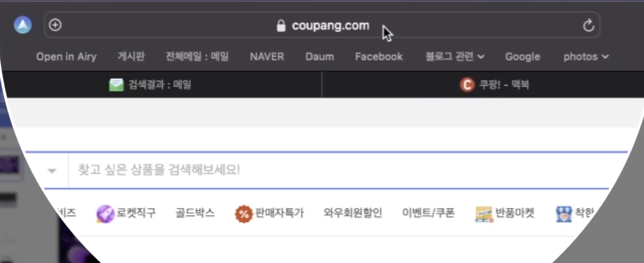Viewport: 644px width, 263px height.
Task: Click the 반품마켓 icon
Action: click(484, 214)
